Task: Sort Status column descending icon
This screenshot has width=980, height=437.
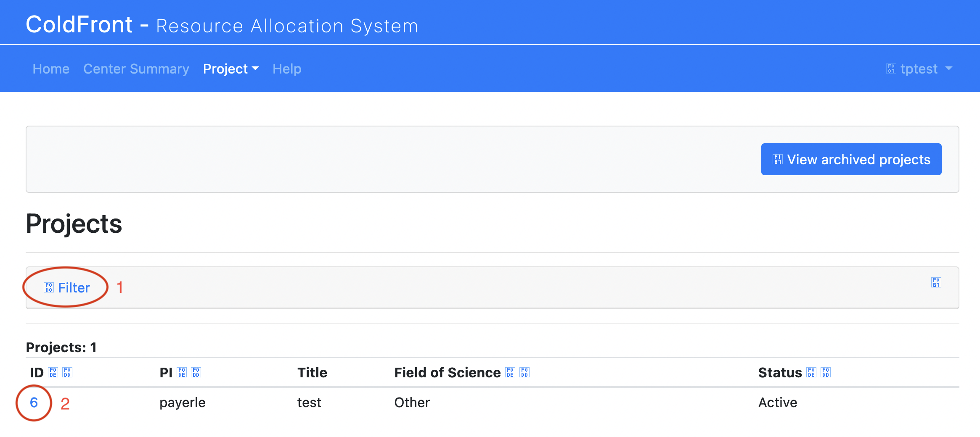Action: pyautogui.click(x=826, y=372)
